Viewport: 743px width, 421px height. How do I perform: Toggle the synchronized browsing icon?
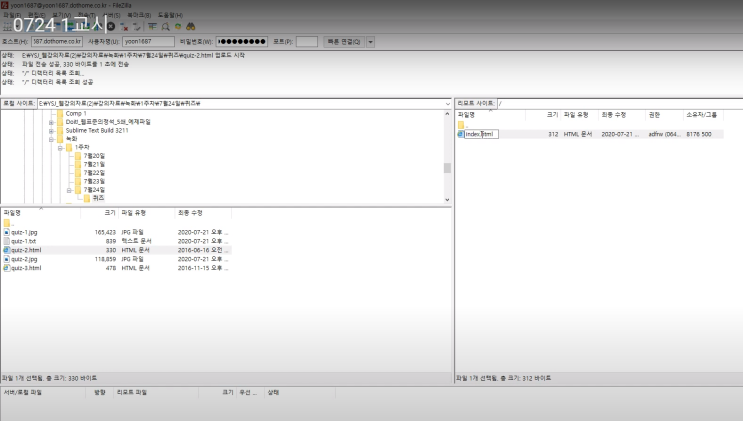(x=178, y=27)
